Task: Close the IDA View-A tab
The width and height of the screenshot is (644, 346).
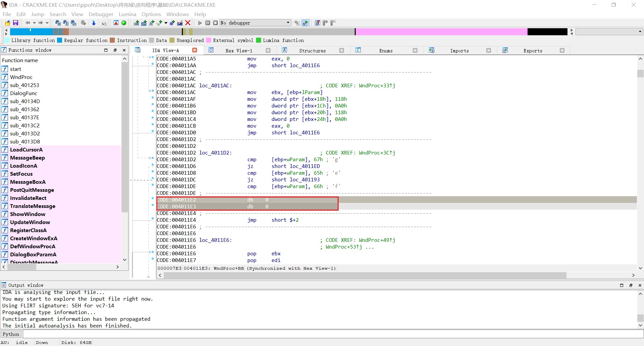Action: pyautogui.click(x=195, y=50)
